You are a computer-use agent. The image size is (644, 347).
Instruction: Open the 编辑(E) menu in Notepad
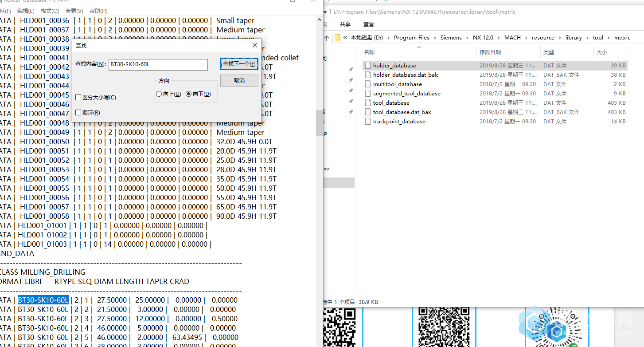26,11
